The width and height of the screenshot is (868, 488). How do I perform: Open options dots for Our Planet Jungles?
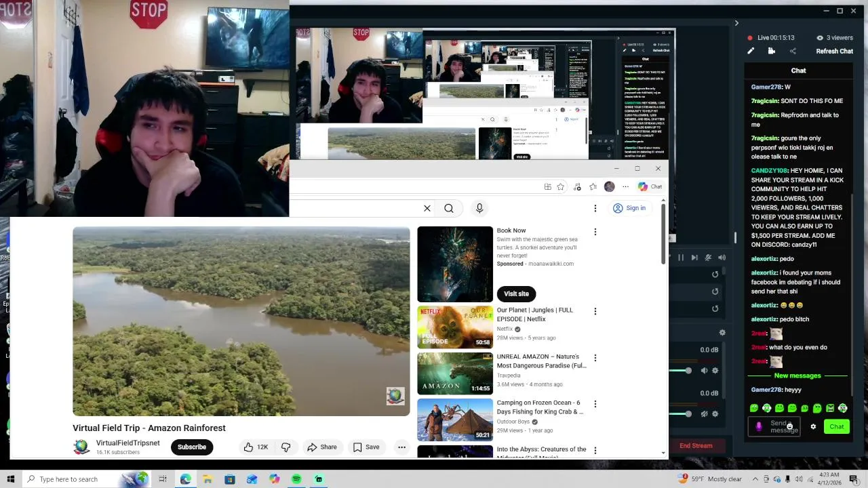pos(595,311)
